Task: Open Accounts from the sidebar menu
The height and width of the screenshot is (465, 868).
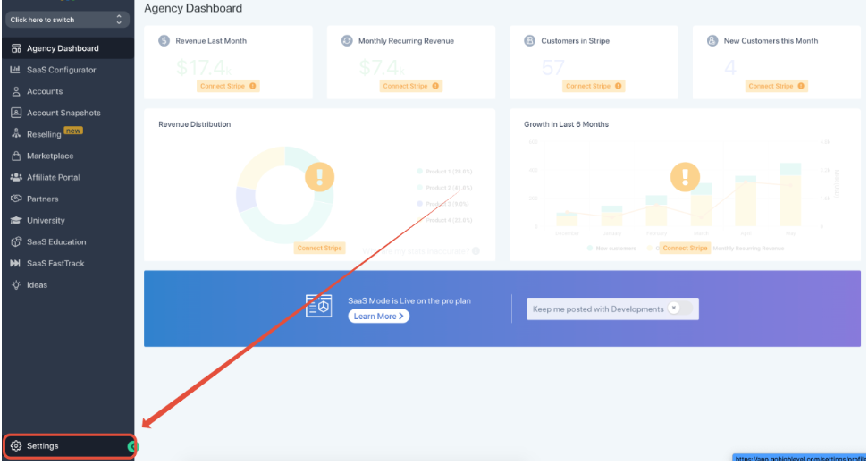Action: pyautogui.click(x=45, y=91)
